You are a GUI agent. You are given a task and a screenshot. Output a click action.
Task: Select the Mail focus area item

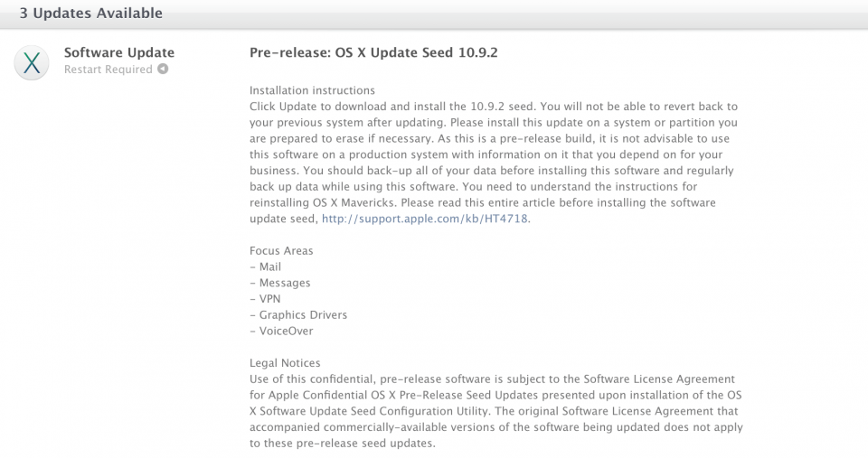pos(269,266)
